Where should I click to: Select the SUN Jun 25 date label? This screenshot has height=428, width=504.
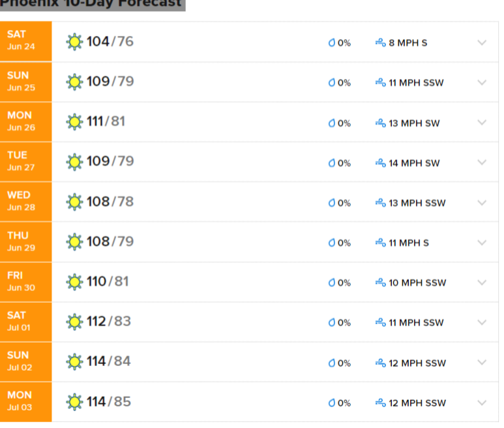22,82
